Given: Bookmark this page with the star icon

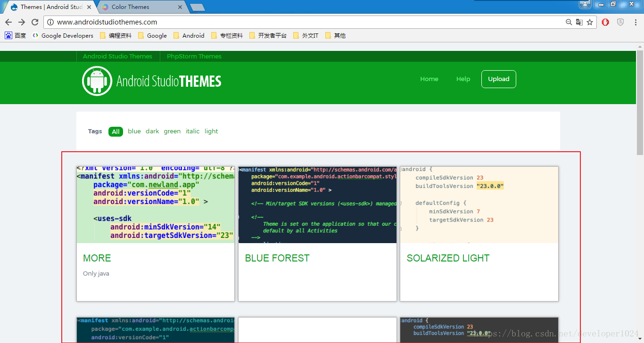Looking at the screenshot, I should [x=590, y=22].
